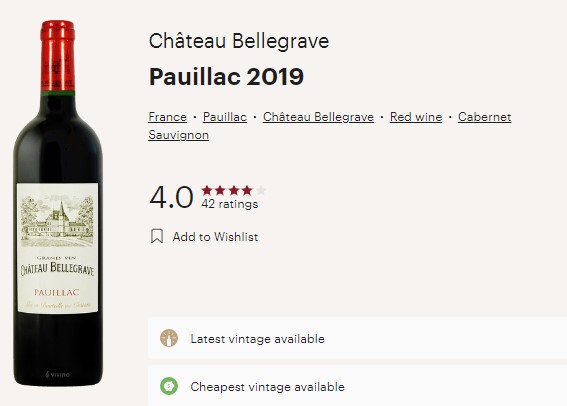
Task: Click the fourth red rating star
Action: pyautogui.click(x=247, y=190)
